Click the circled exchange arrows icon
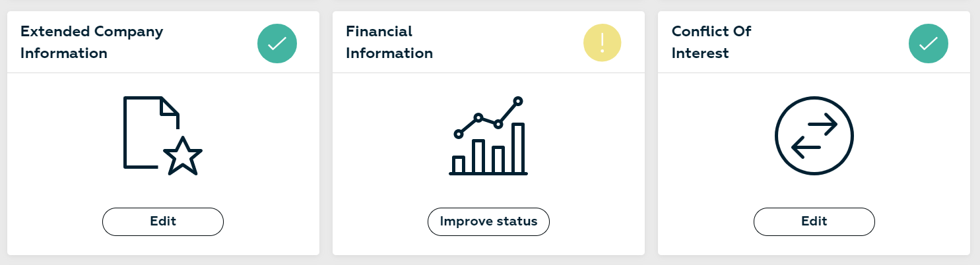This screenshot has width=980, height=265. 814,136
